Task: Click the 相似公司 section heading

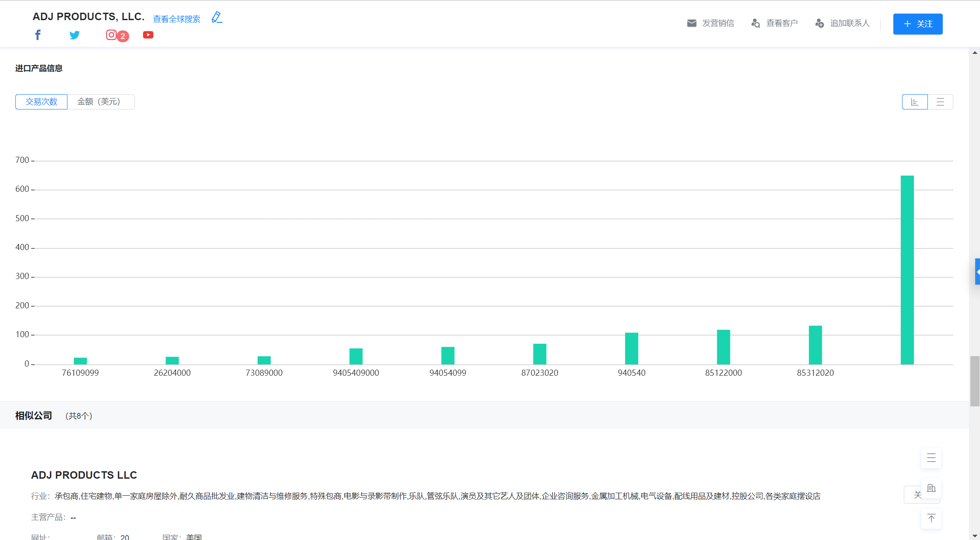Action: point(34,416)
